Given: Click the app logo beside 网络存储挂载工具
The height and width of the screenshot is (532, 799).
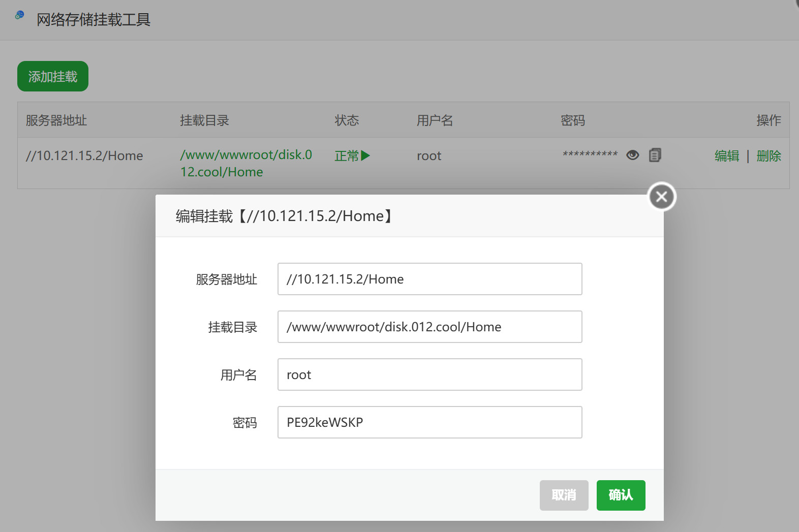Looking at the screenshot, I should [20, 15].
